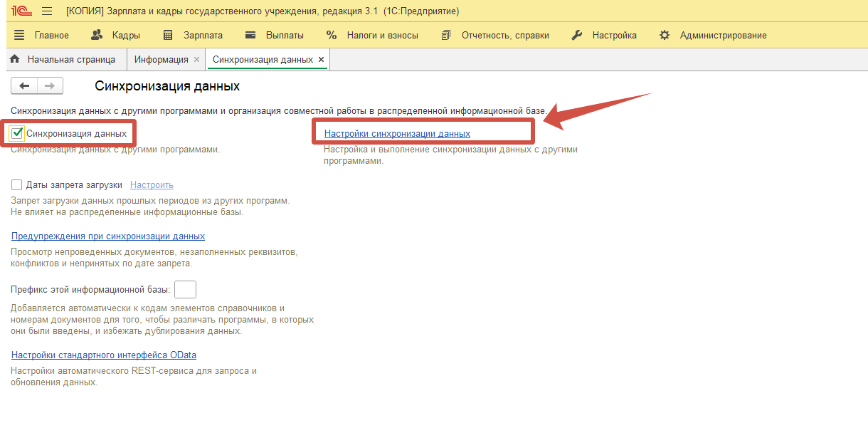This screenshot has height=433, width=868.
Task: Click the Настроить link
Action: 152,185
